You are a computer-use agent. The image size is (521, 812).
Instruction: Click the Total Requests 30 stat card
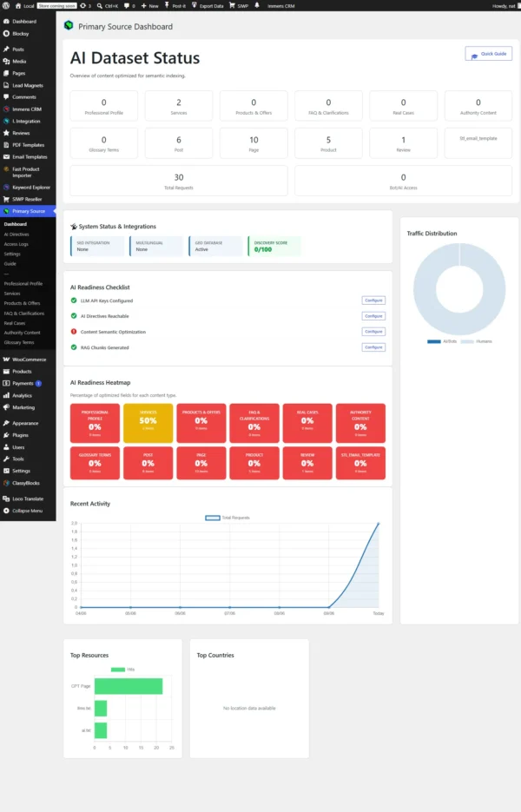point(179,181)
